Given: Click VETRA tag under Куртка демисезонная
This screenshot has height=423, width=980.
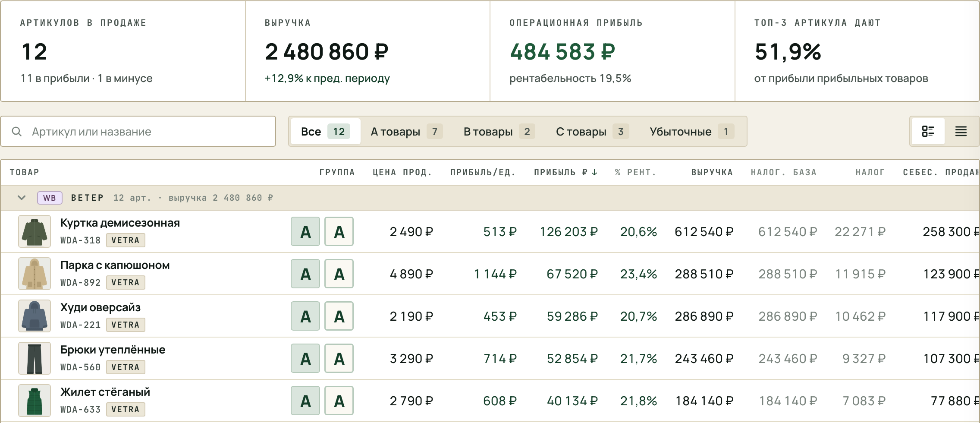Looking at the screenshot, I should [x=126, y=240].
